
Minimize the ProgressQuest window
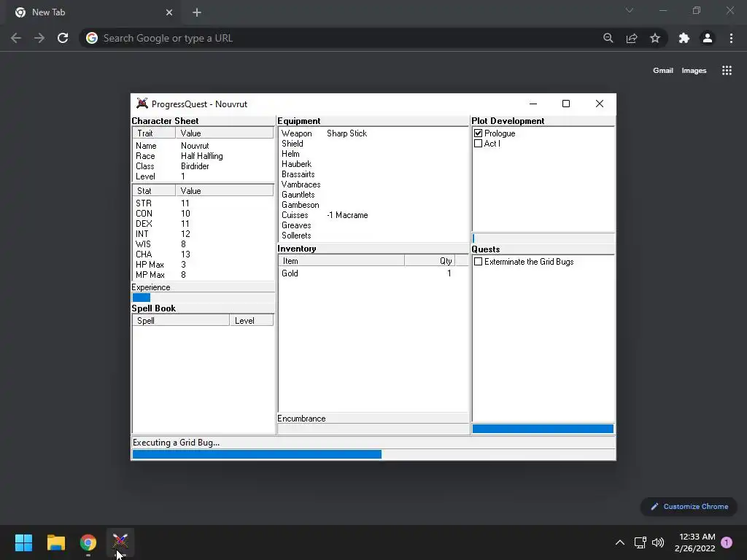click(x=533, y=104)
